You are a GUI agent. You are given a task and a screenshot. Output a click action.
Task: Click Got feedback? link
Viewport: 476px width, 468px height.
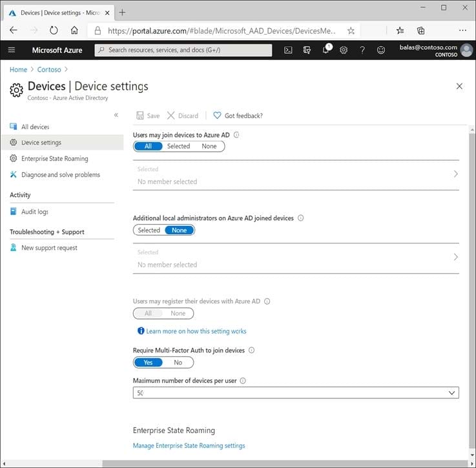[x=238, y=116]
